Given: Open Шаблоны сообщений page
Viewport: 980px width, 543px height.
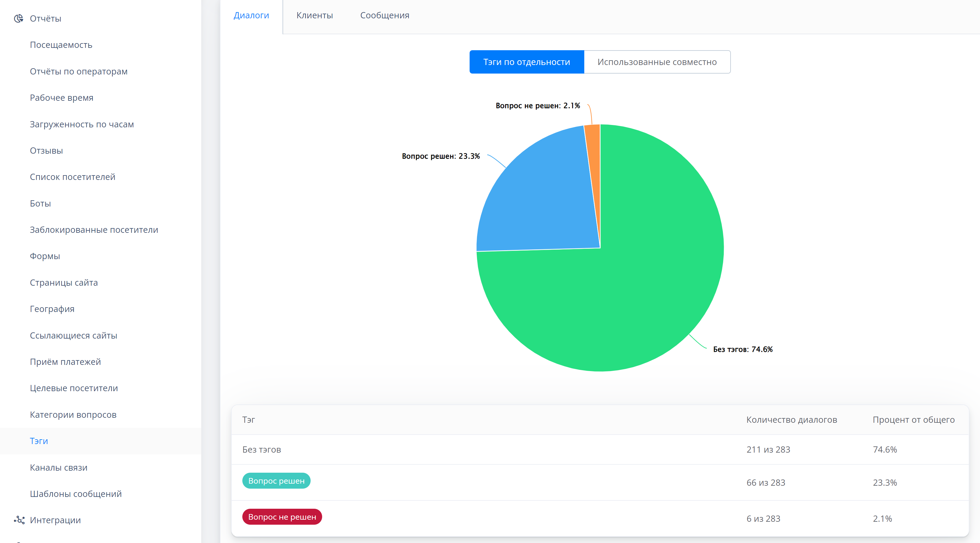Looking at the screenshot, I should (76, 494).
